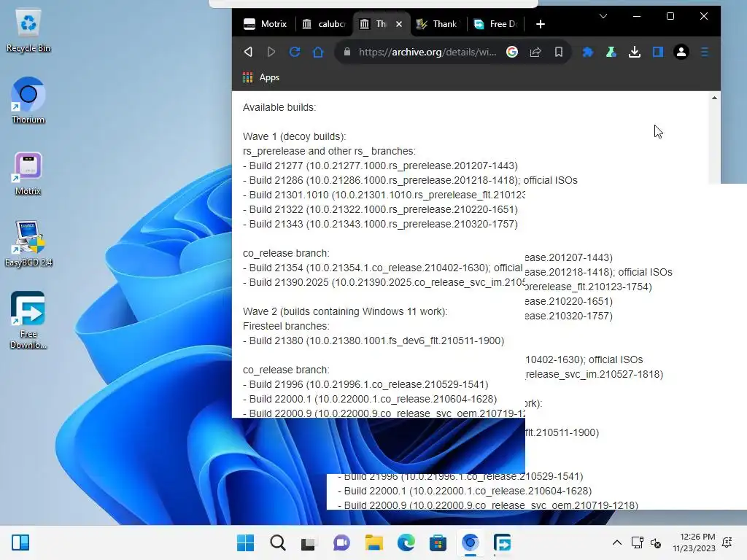The width and height of the screenshot is (747, 560).
Task: Click the 'Build 22000.1 (10.0.22000.1.co_release.210604-1628)' line
Action: 370,399
